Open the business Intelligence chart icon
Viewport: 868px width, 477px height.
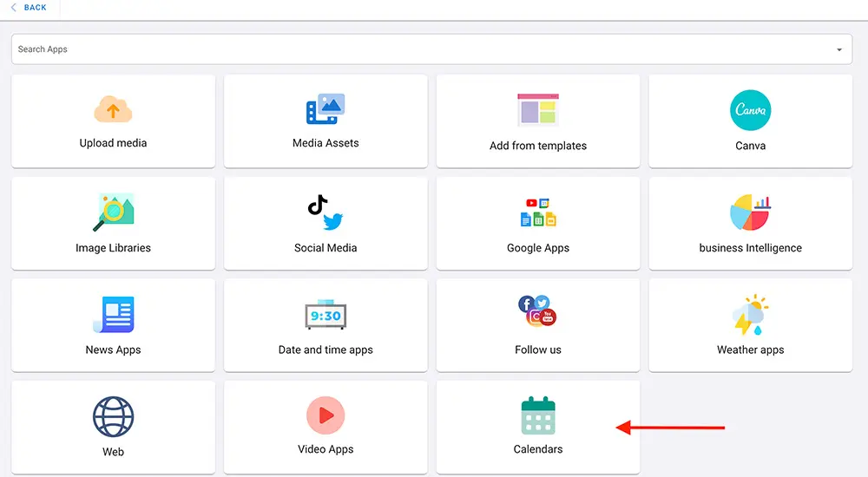[x=750, y=212]
